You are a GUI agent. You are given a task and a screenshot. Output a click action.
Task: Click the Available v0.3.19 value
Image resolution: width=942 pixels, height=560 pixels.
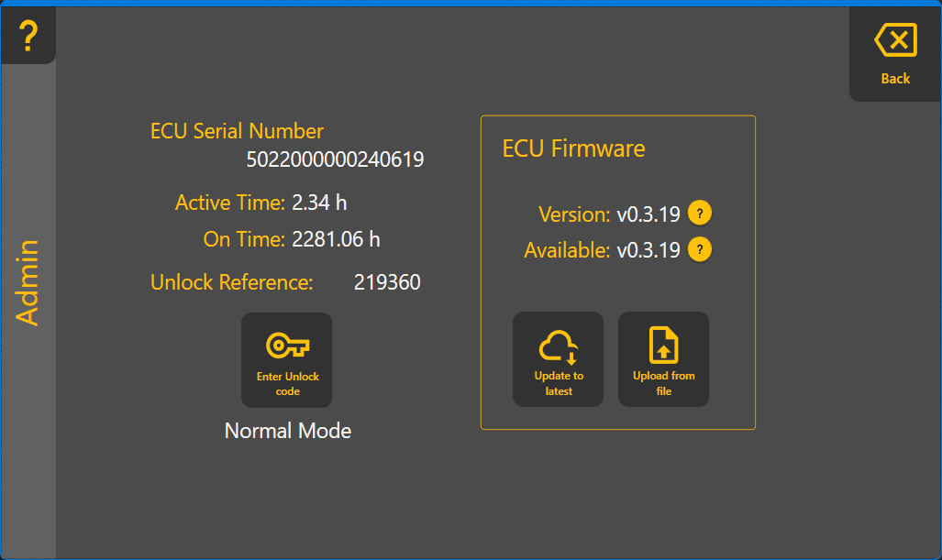648,250
